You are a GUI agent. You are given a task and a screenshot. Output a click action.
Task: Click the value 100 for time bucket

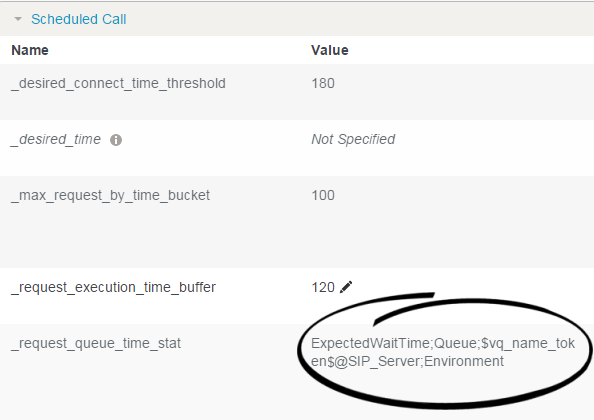click(x=323, y=195)
